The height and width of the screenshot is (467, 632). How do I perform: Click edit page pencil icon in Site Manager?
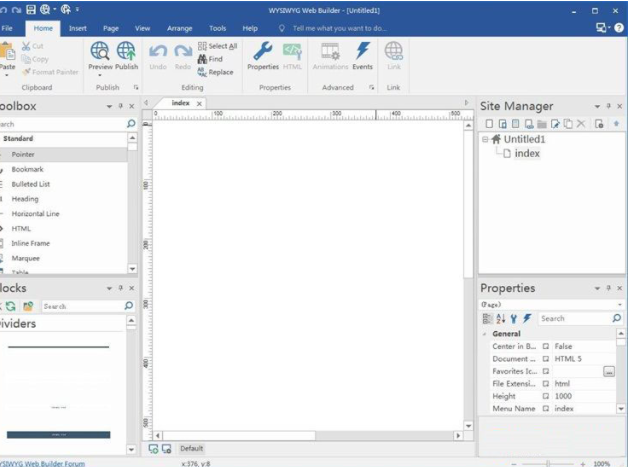coord(555,124)
